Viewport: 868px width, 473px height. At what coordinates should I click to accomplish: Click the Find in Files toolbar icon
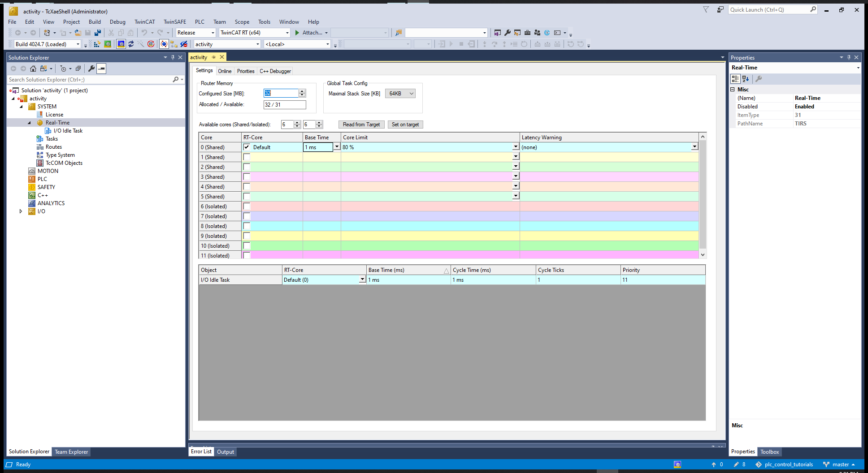398,33
